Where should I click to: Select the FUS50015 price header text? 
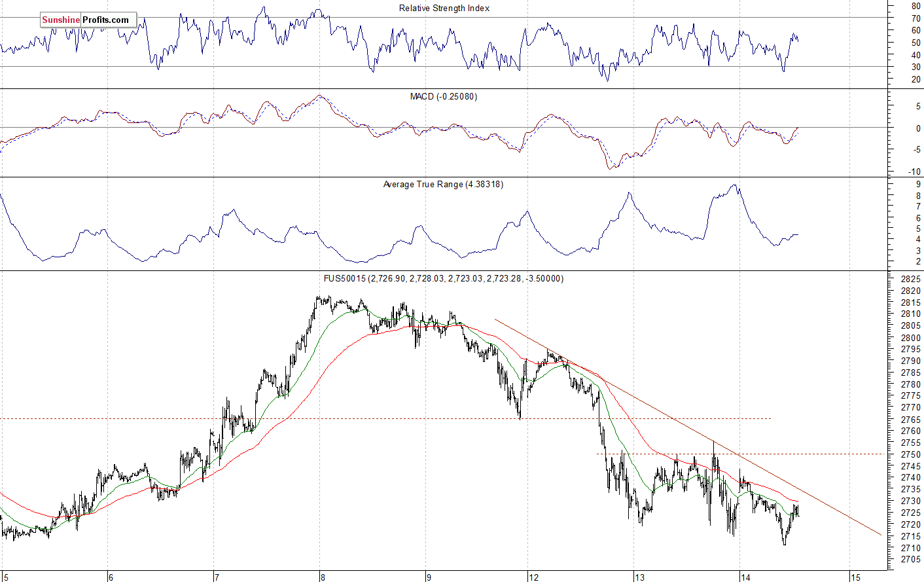(444, 279)
